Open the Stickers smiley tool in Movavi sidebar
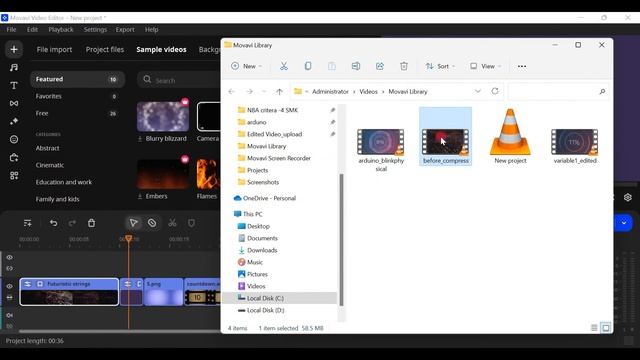The height and width of the screenshot is (360, 640). [14, 139]
